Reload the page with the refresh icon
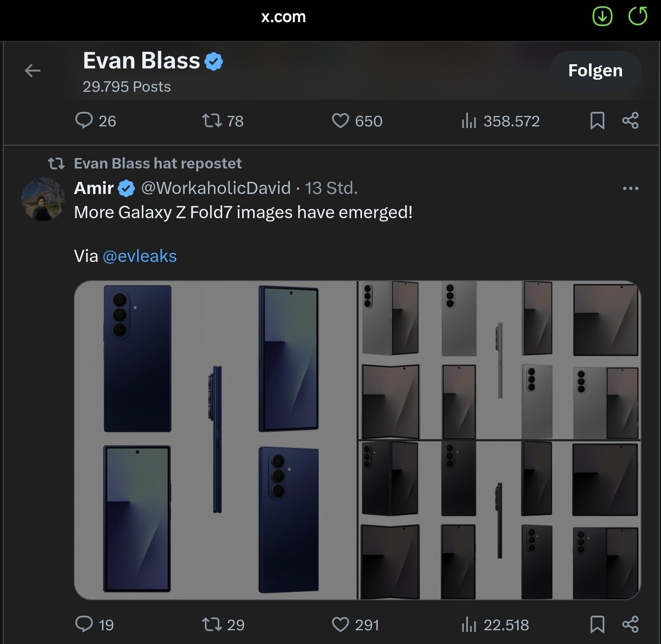 point(638,17)
